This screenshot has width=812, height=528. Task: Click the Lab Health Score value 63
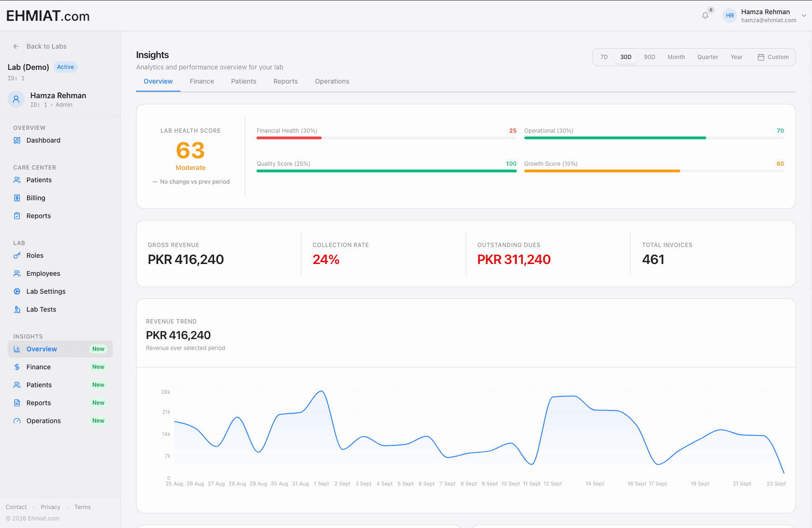click(x=190, y=151)
